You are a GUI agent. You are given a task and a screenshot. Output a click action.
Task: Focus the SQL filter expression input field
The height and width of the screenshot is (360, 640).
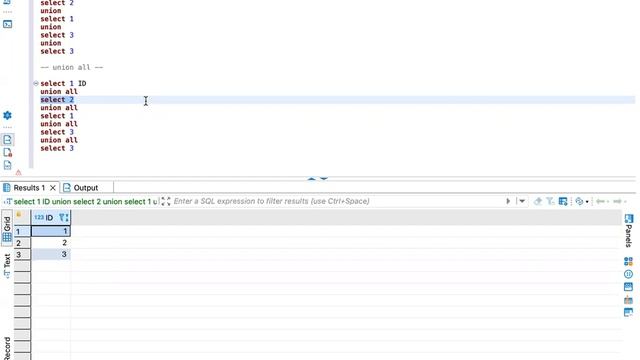tap(337, 201)
